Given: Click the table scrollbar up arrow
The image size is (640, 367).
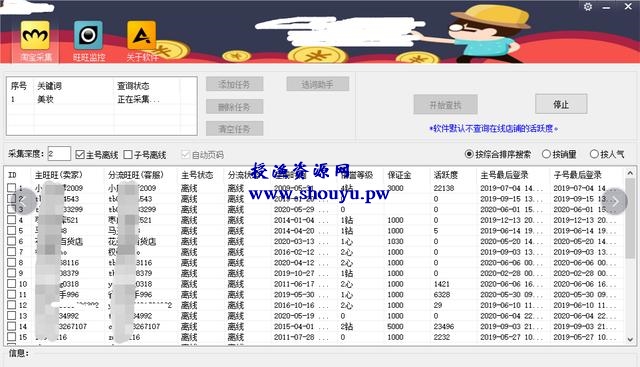Looking at the screenshot, I should [x=630, y=173].
